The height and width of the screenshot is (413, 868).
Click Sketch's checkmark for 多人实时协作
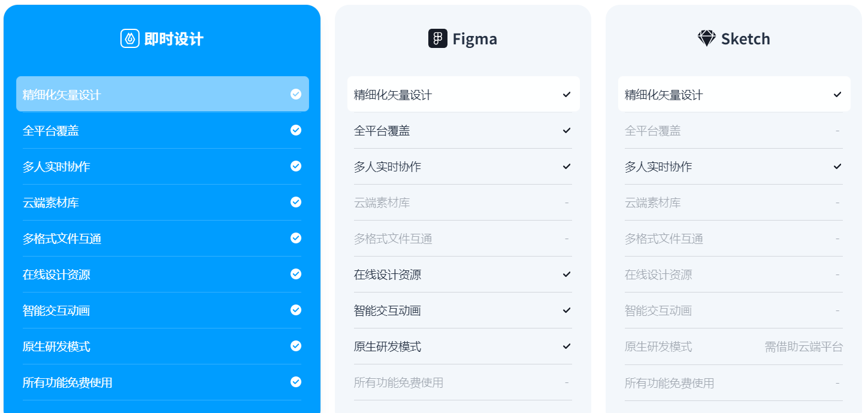pyautogui.click(x=837, y=167)
